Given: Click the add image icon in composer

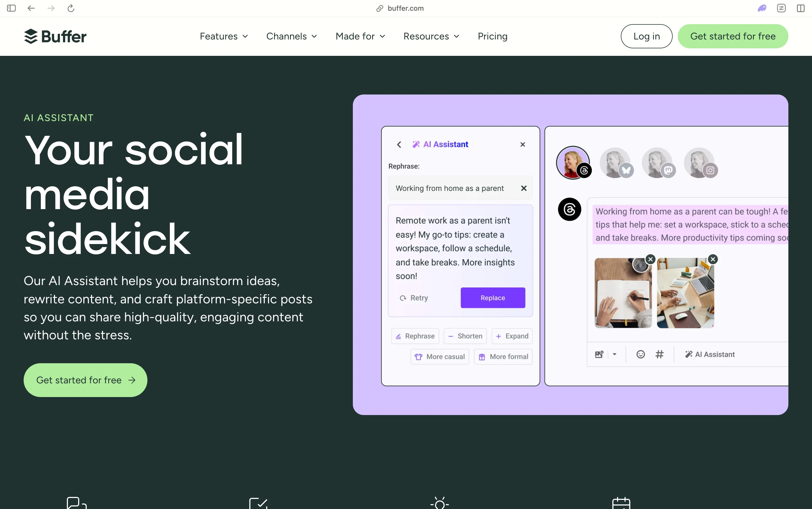Looking at the screenshot, I should (599, 354).
